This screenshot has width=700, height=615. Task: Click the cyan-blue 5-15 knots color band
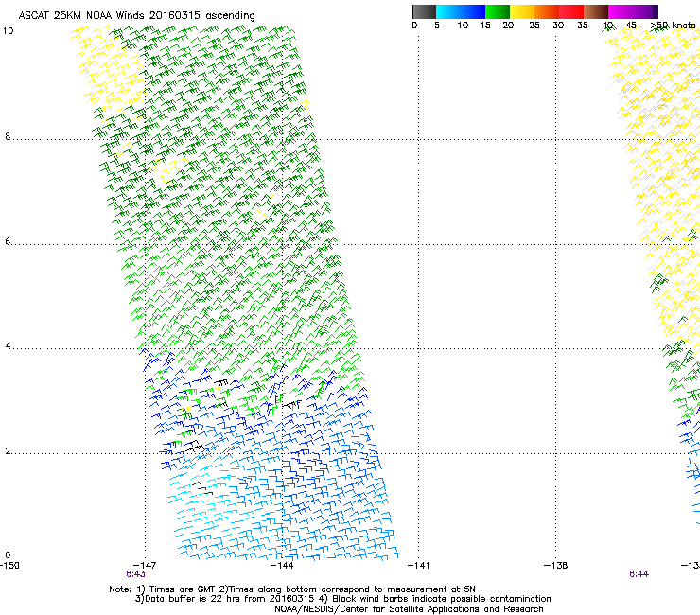tap(461, 11)
